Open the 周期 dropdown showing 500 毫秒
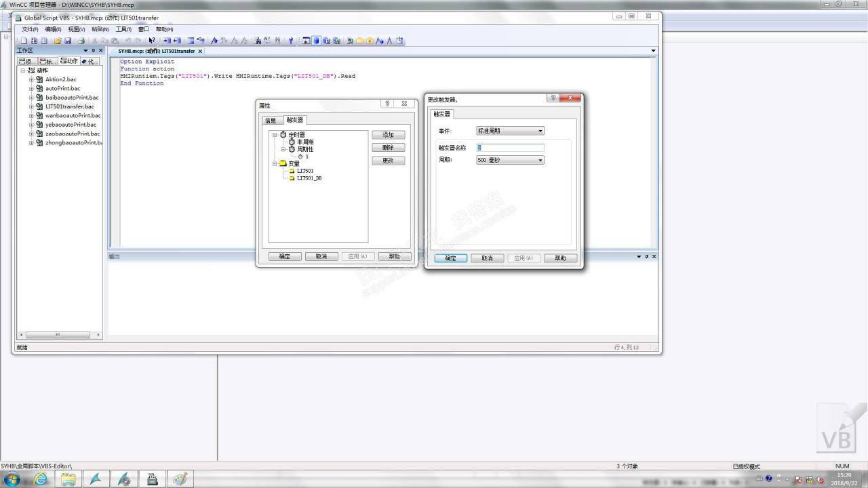868x488 pixels. point(510,161)
